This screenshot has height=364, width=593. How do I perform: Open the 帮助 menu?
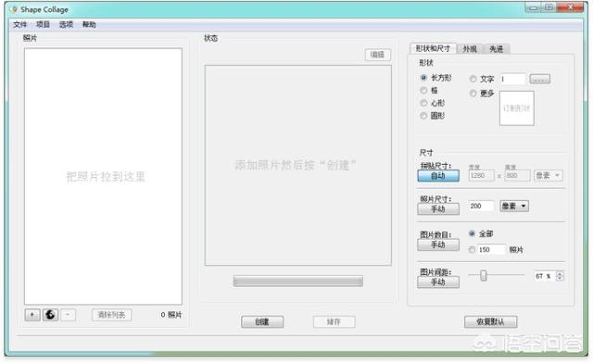[89, 25]
